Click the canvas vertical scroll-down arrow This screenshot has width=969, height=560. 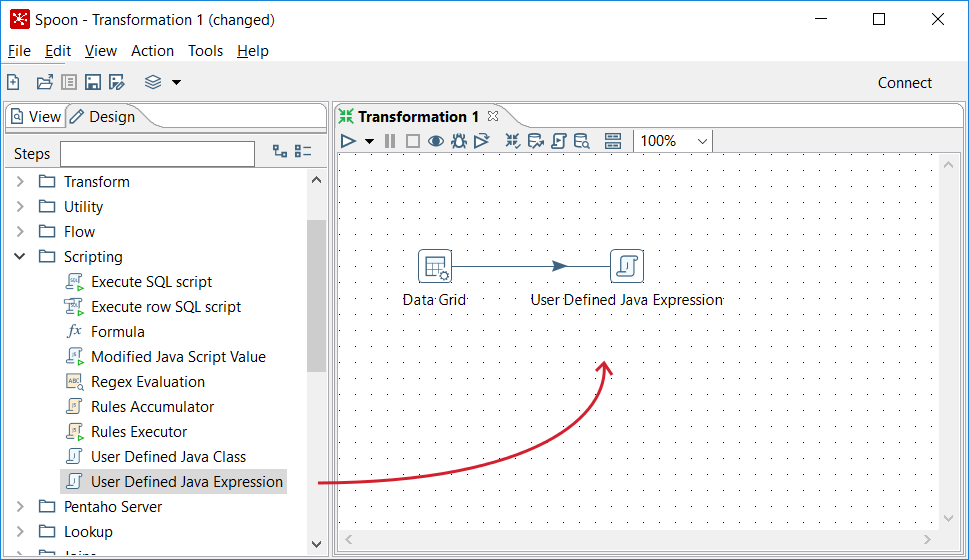pos(949,518)
